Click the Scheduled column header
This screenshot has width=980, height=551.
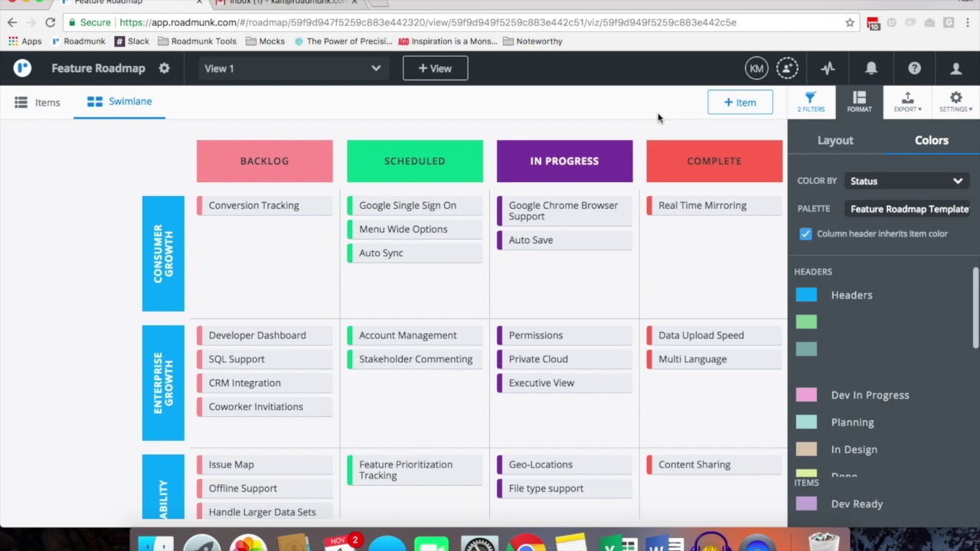pos(414,161)
